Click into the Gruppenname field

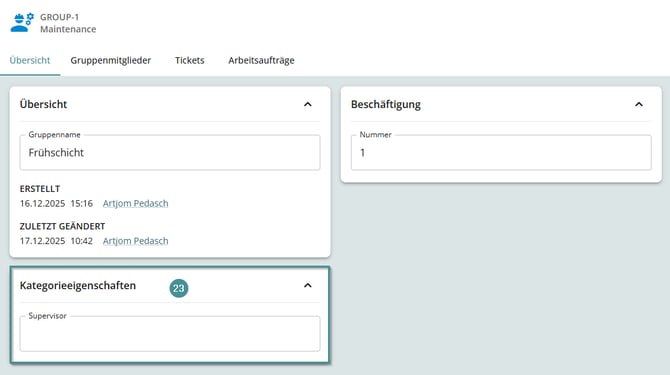coord(170,152)
